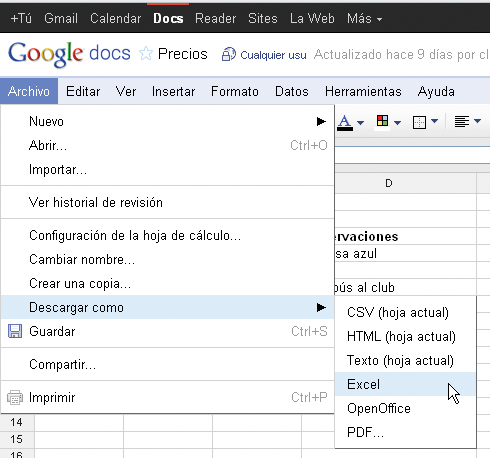Open the Herramientas menu
Screen dimensions: 490x458
363,91
